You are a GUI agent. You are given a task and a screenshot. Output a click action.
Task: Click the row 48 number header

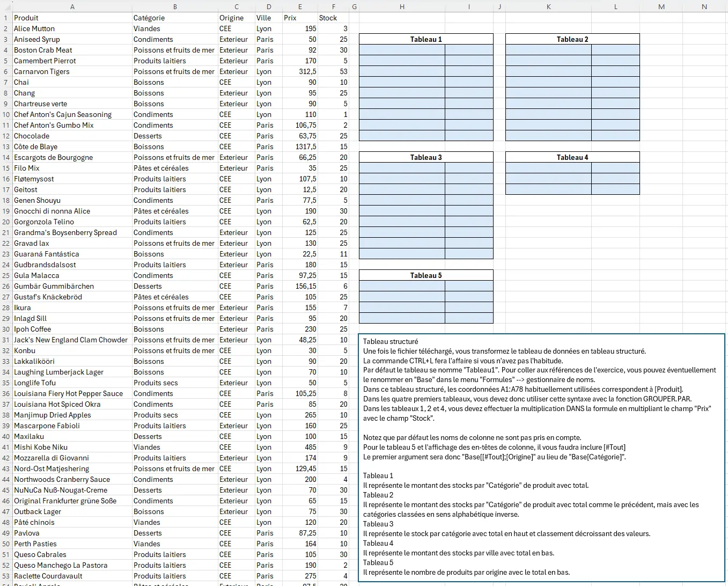[x=6, y=522]
